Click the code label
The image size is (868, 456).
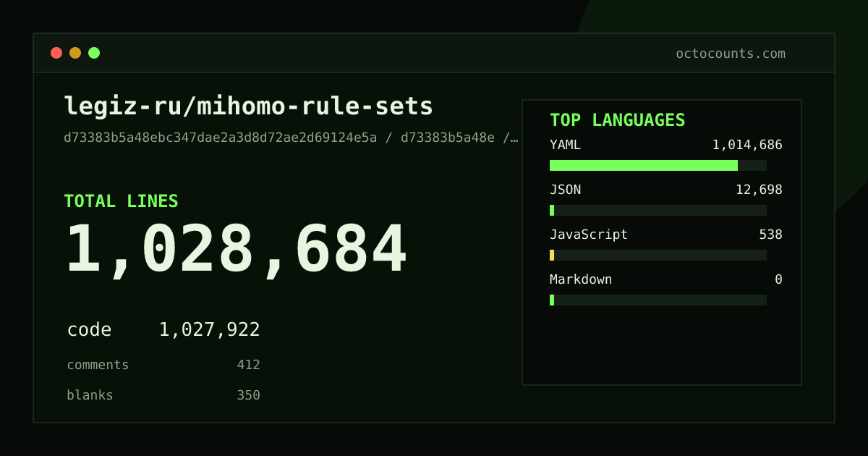point(89,330)
